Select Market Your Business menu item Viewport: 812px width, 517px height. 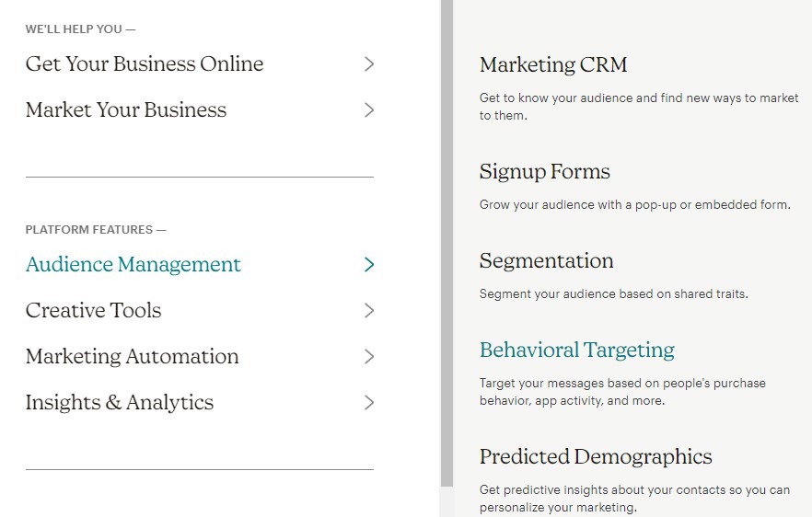pos(126,110)
